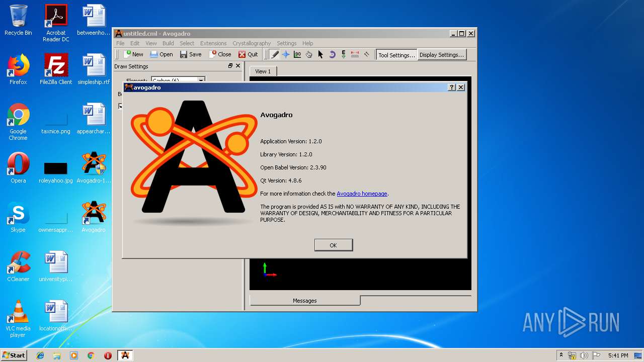Click the Open file toolbar button
The height and width of the screenshot is (362, 644).
(x=162, y=54)
